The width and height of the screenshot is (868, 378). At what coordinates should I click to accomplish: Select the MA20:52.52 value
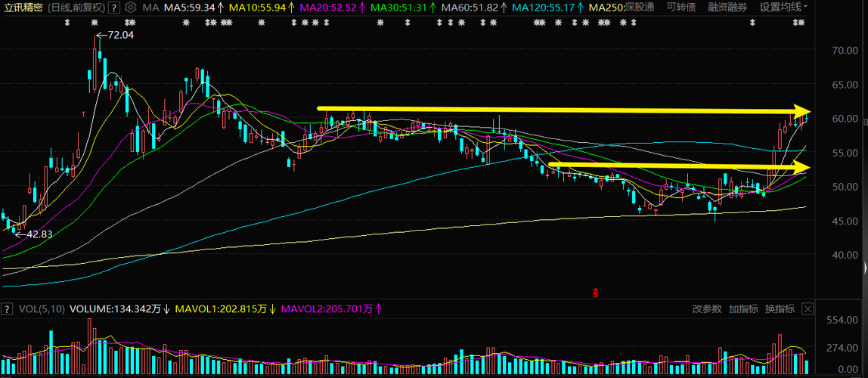(x=330, y=8)
